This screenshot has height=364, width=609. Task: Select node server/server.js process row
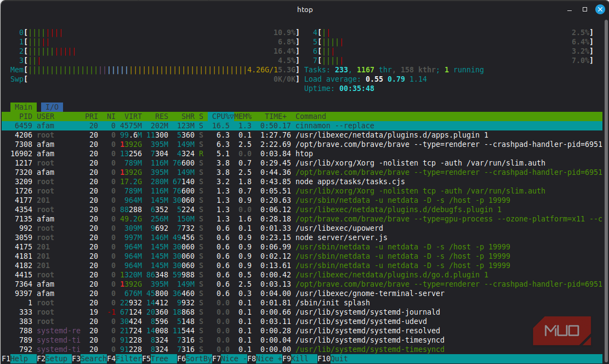tap(302, 237)
